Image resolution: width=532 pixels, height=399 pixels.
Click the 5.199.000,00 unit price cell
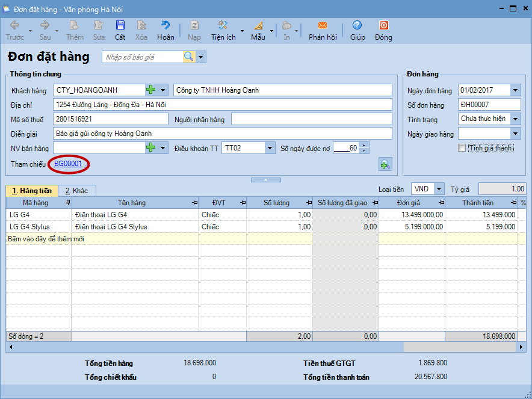tap(412, 227)
